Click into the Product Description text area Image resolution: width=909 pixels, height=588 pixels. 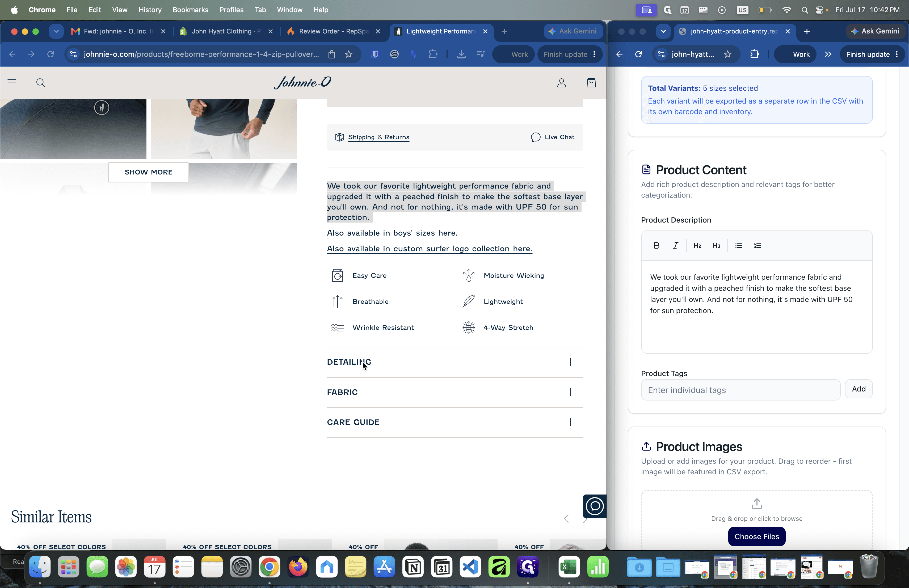[757, 307]
